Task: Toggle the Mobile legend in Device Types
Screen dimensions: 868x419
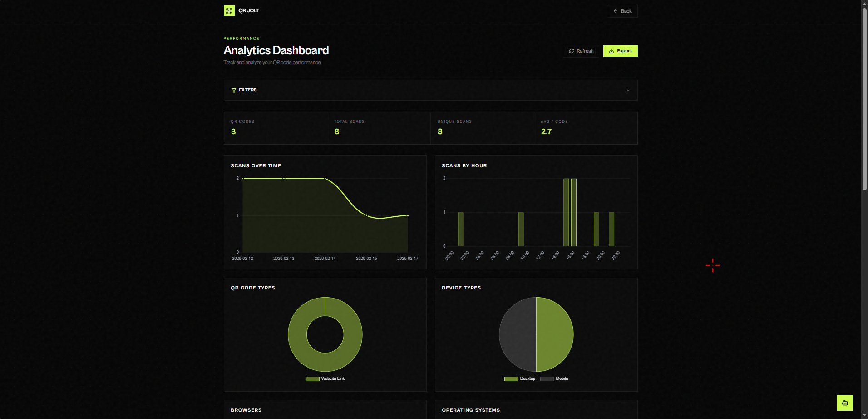Action: point(554,379)
